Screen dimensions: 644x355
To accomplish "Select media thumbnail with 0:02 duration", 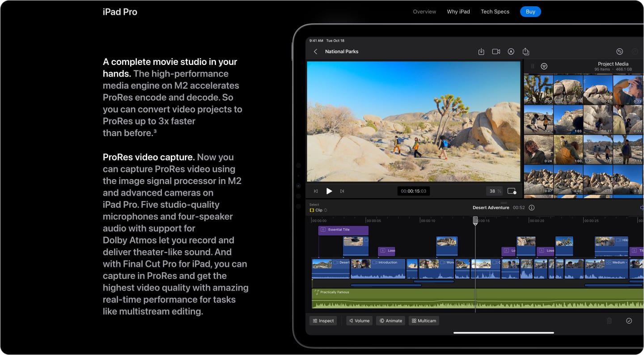I will point(538,90).
